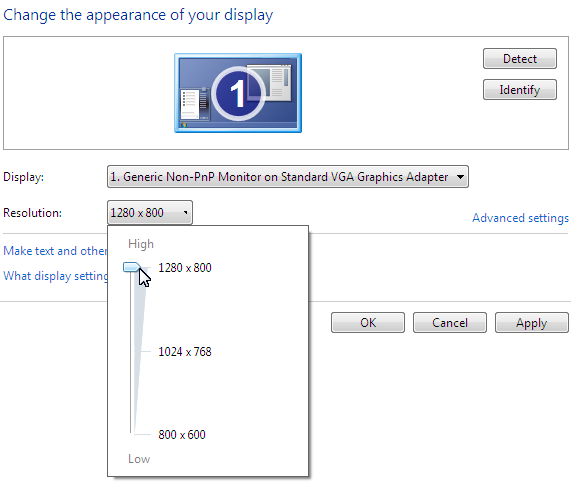
Task: Click the 'Change the appearance of your display' heading
Action: pyautogui.click(x=138, y=15)
